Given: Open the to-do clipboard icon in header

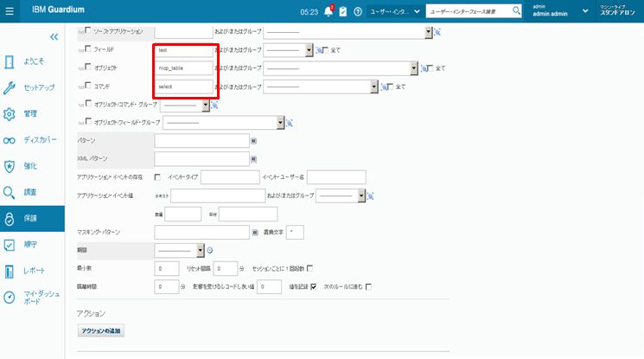Looking at the screenshot, I should tap(342, 11).
